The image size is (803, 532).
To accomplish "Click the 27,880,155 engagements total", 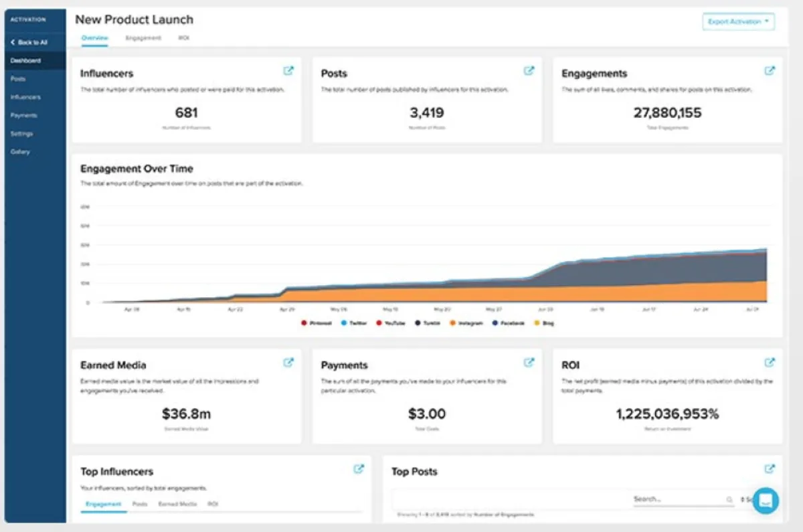I will click(667, 113).
